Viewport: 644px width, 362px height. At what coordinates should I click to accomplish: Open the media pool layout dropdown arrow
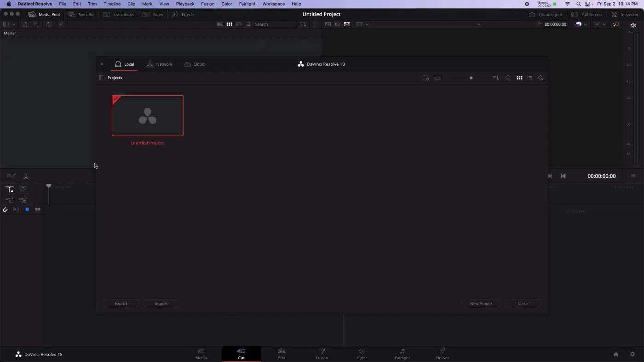point(14,24)
